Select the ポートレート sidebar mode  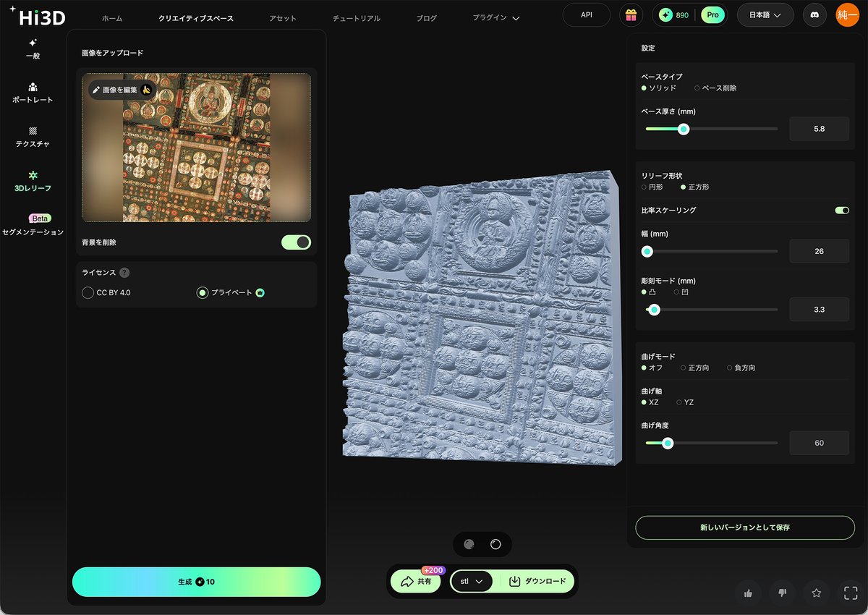pyautogui.click(x=33, y=93)
